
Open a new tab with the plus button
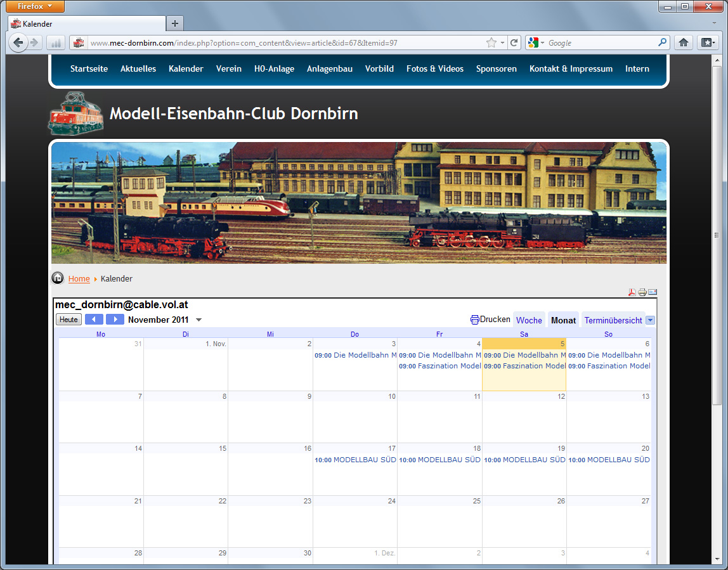click(x=175, y=23)
